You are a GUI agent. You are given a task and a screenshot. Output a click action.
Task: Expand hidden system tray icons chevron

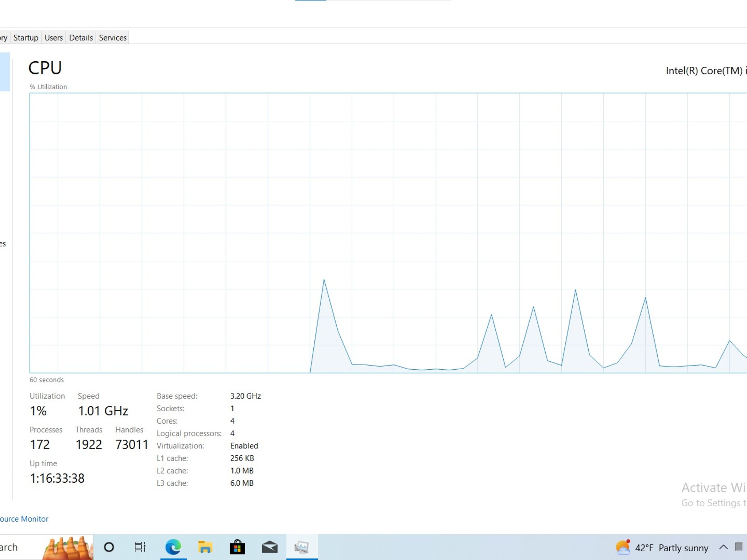tap(723, 547)
